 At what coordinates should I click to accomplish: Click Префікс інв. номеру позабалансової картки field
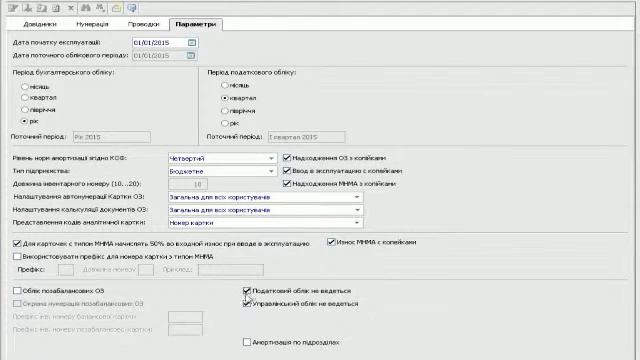(185, 330)
